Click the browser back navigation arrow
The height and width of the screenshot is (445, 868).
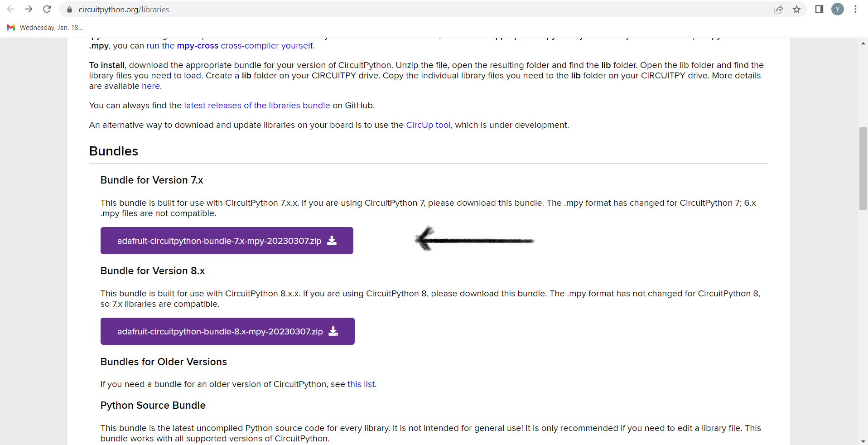pos(10,9)
